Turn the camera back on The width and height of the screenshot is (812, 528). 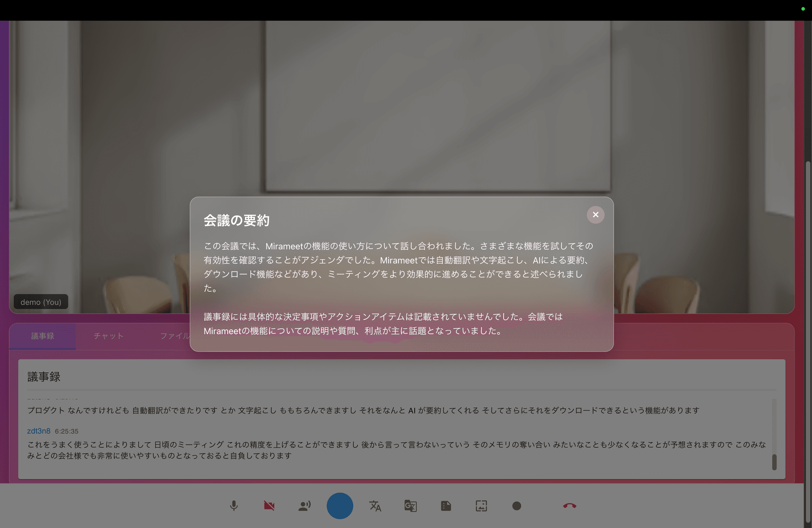click(269, 506)
